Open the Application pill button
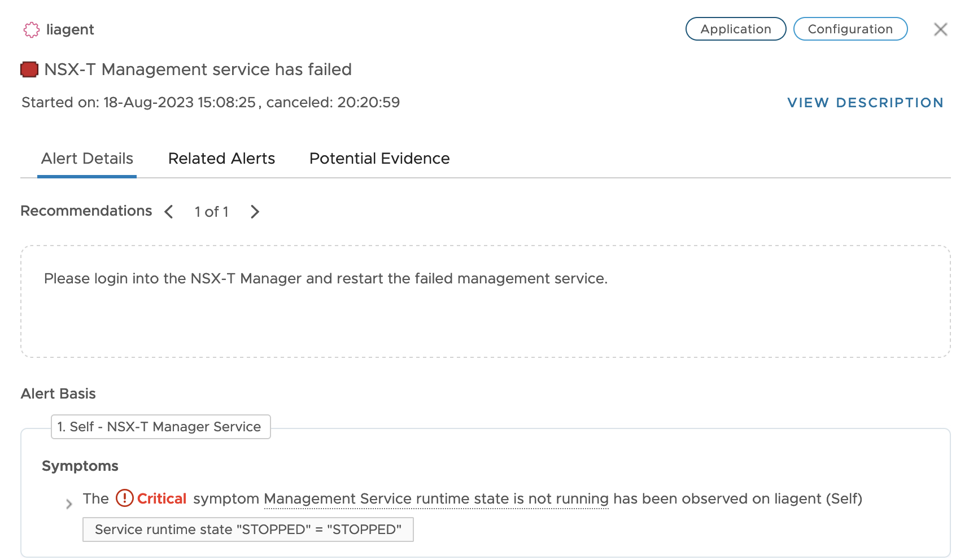The height and width of the screenshot is (560, 969). pyautogui.click(x=736, y=29)
